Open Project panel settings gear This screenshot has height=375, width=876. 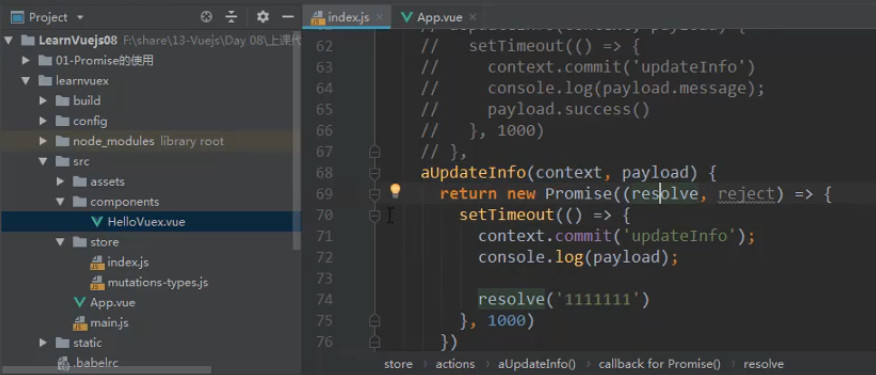point(263,17)
